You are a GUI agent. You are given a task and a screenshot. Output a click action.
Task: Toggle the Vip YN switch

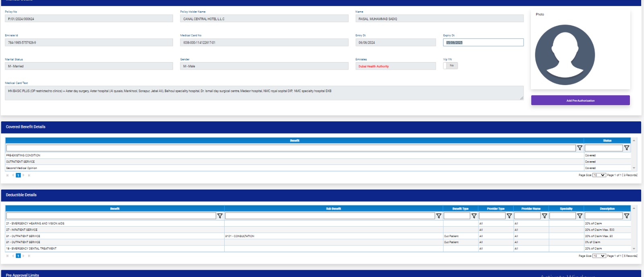tap(450, 66)
